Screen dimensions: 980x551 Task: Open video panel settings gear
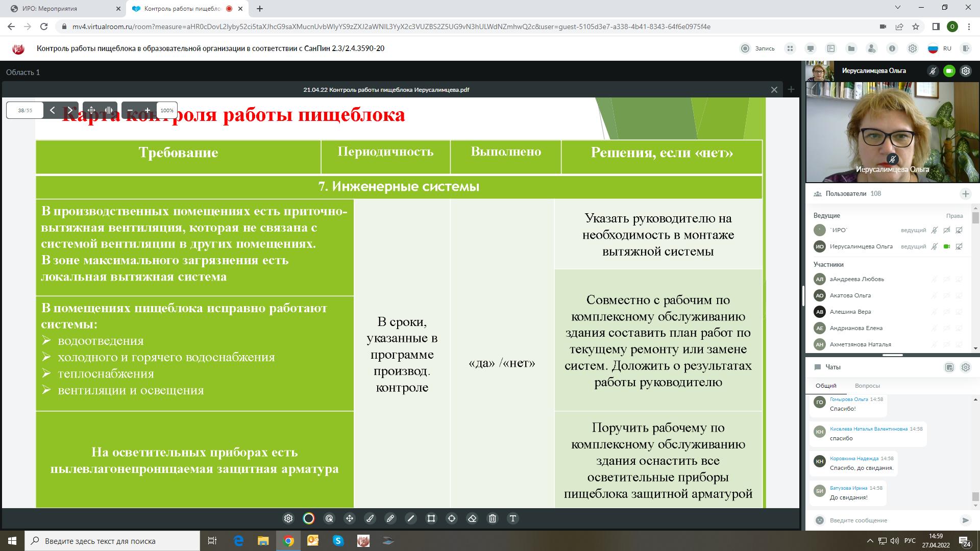coord(966,71)
